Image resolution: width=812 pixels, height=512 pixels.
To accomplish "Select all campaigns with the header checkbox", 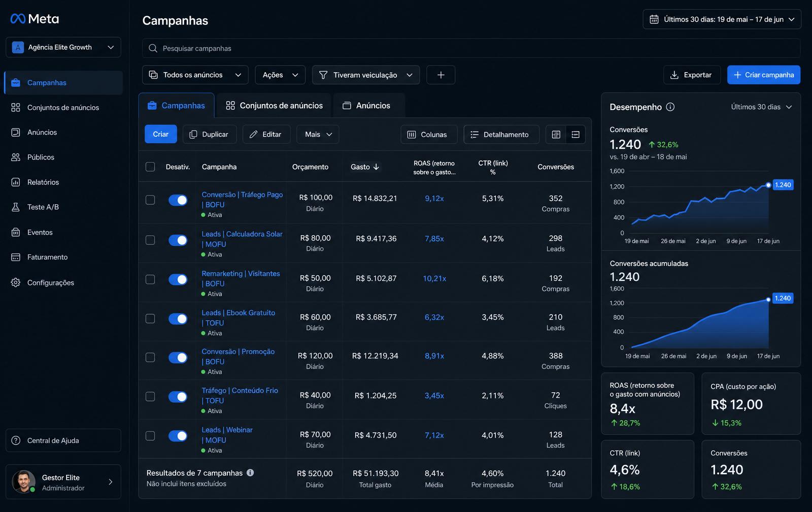I will tap(150, 167).
